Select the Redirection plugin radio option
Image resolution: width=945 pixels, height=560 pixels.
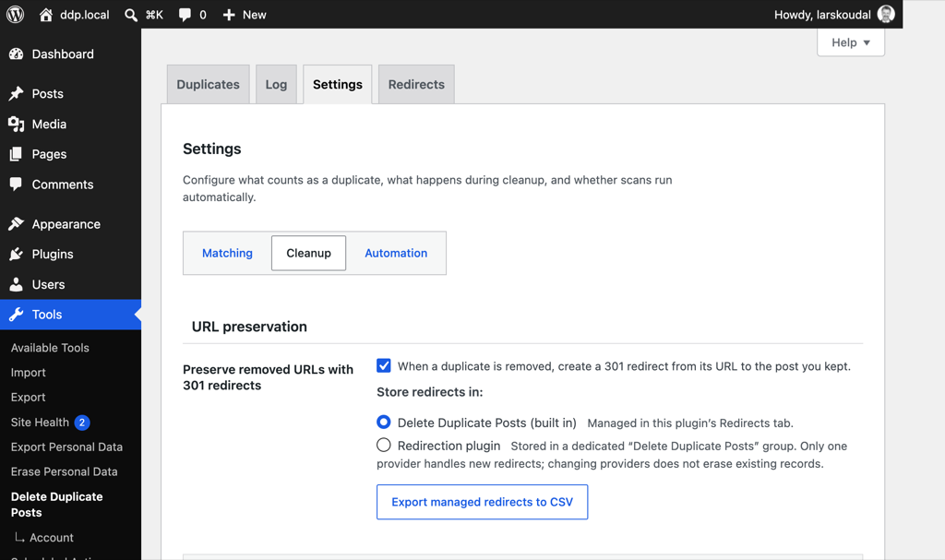point(383,445)
